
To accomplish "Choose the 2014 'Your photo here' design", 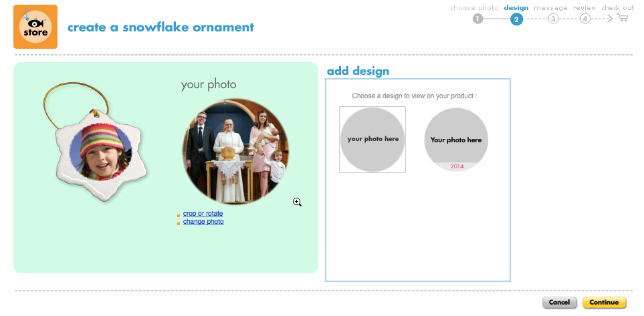I will click(x=456, y=140).
